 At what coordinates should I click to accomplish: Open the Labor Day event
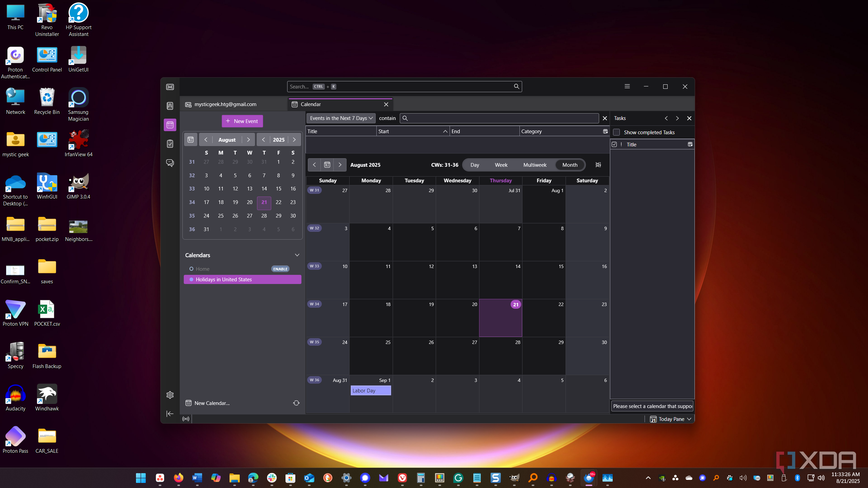(370, 390)
